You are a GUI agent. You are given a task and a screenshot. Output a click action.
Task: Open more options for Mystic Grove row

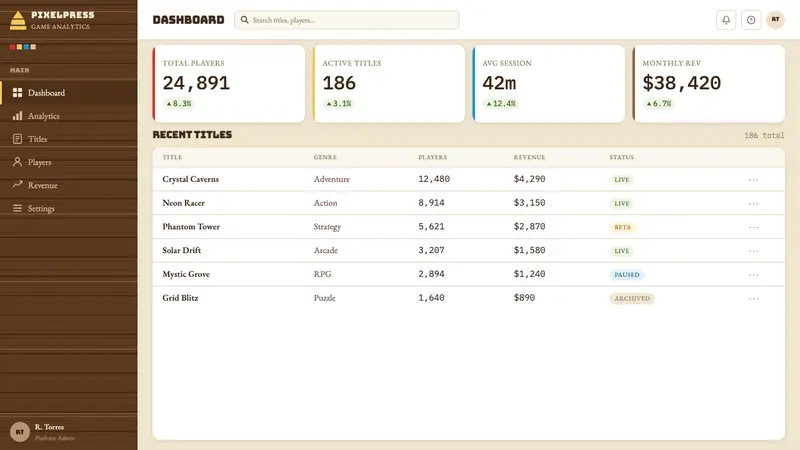[753, 274]
